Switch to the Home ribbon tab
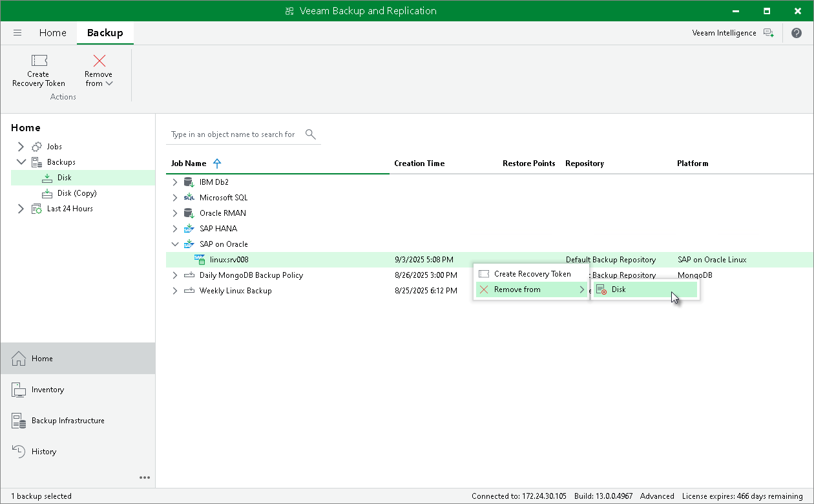This screenshot has width=814, height=504. tap(52, 33)
